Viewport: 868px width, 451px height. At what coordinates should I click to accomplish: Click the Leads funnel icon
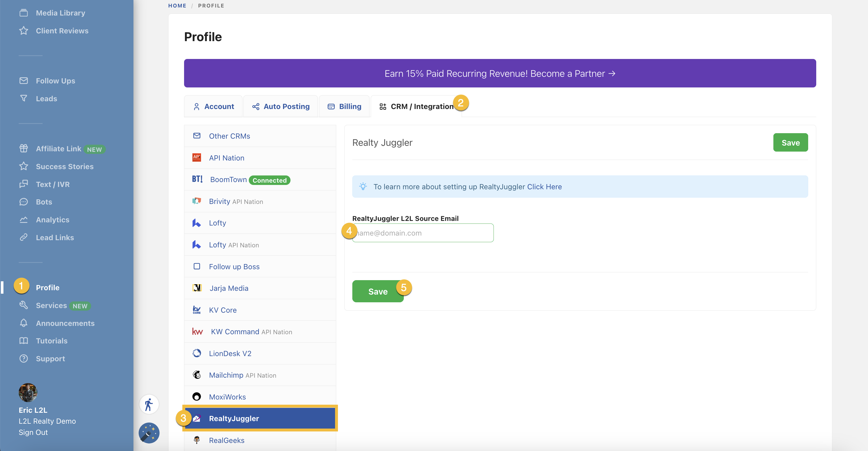point(24,98)
